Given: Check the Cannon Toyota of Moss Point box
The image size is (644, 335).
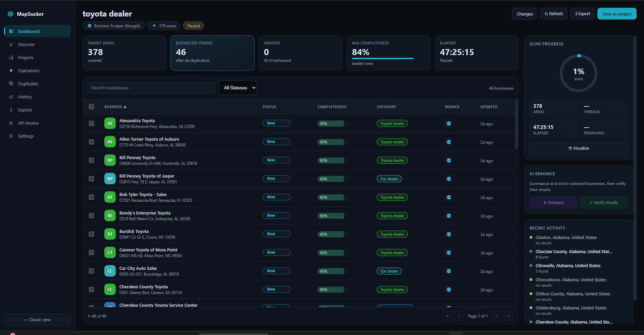Looking at the screenshot, I should click(x=91, y=252).
